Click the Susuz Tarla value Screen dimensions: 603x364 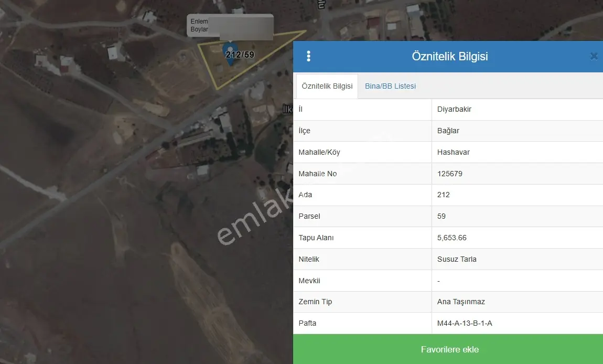(x=457, y=259)
